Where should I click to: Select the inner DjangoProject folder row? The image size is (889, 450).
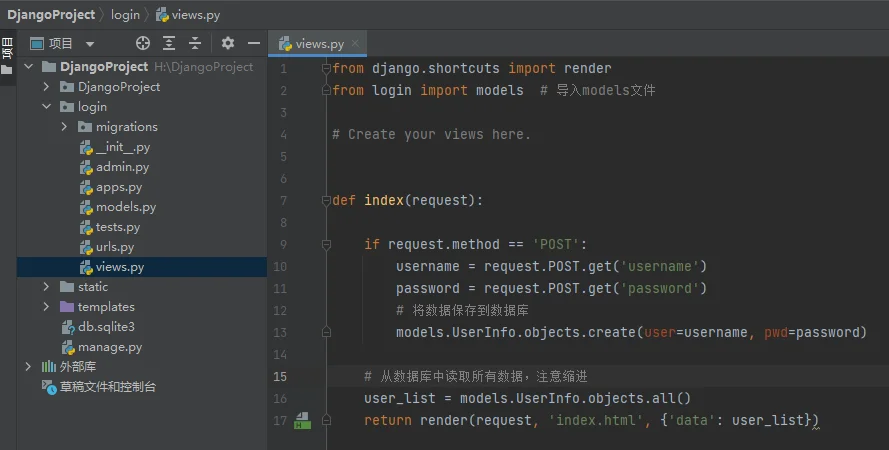coord(142,87)
